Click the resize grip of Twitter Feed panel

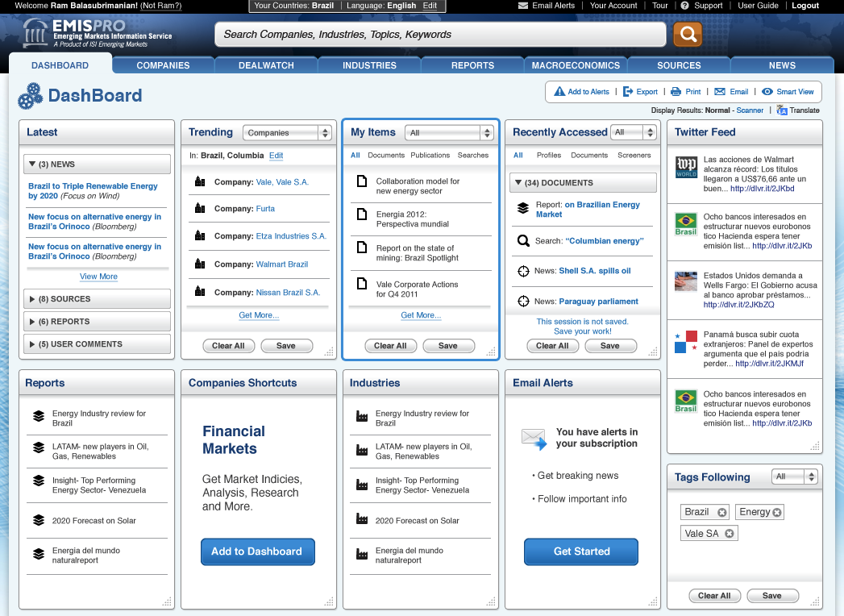[815, 446]
